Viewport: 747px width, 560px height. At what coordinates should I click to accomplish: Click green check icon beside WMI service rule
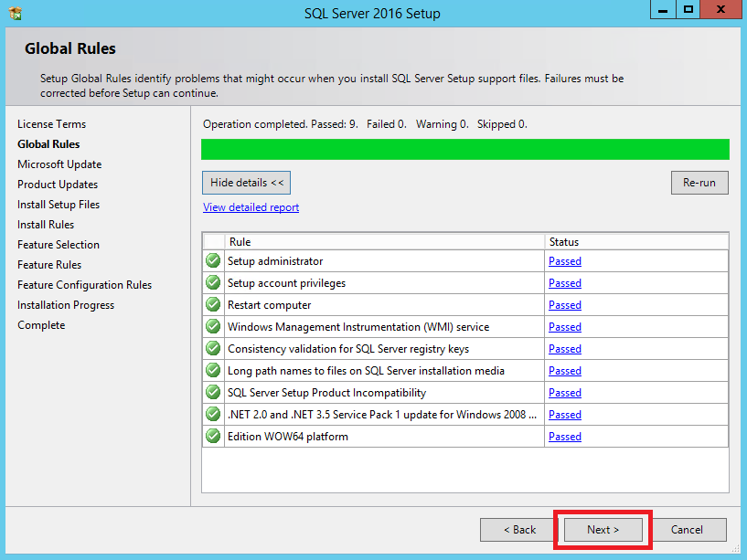pos(213,327)
